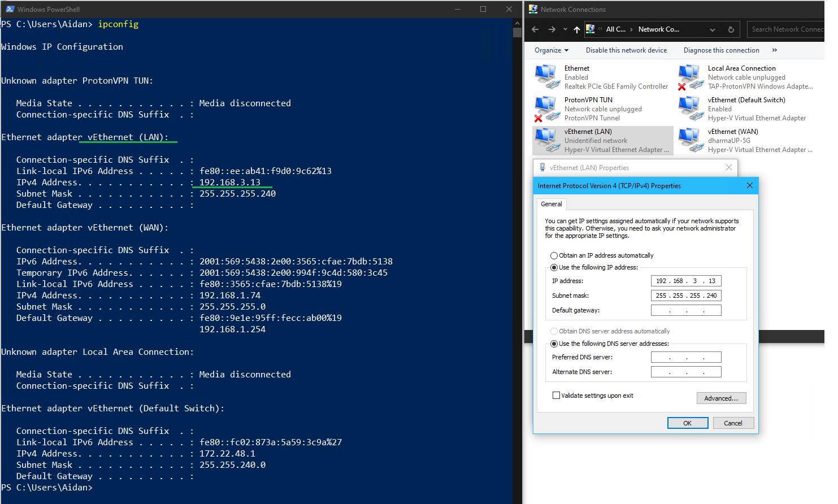The width and height of the screenshot is (838, 504).
Task: Go forward in Network Connections window
Action: [x=552, y=29]
